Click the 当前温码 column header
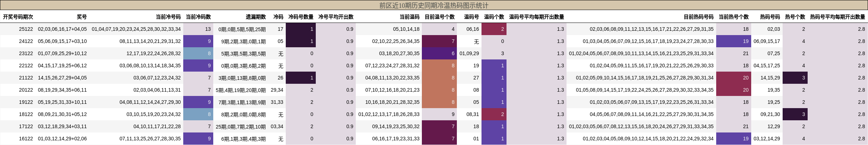The width and height of the screenshot is (868, 145). 409,17
